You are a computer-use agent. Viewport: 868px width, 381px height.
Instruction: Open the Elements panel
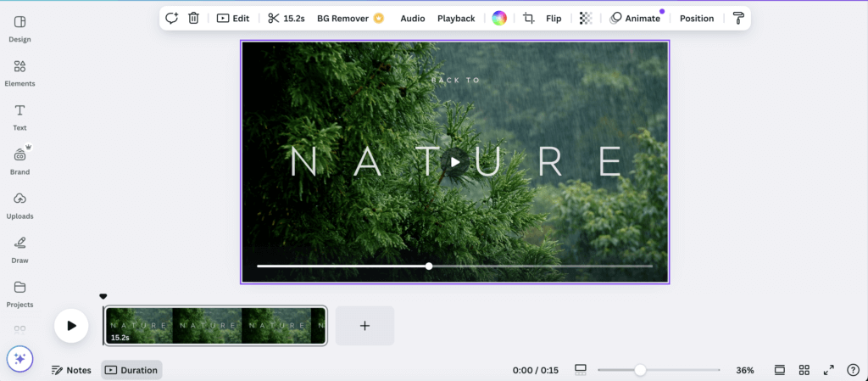20,73
